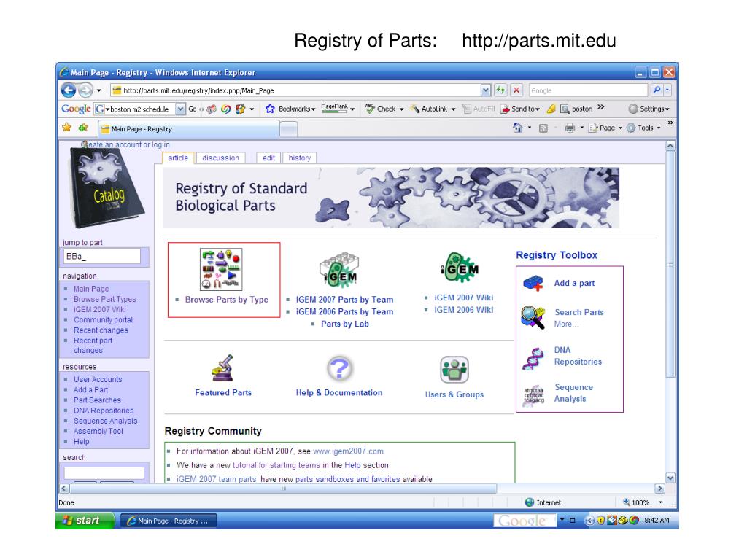This screenshot has height=560, width=747.
Task: Click the star Bookmarks toolbar icon
Action: click(270, 109)
